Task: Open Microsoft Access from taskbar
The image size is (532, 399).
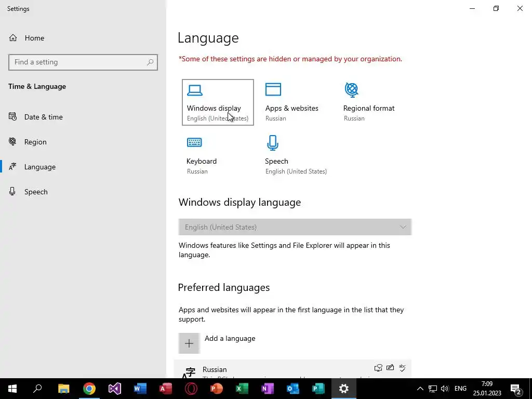Action: tap(166, 389)
